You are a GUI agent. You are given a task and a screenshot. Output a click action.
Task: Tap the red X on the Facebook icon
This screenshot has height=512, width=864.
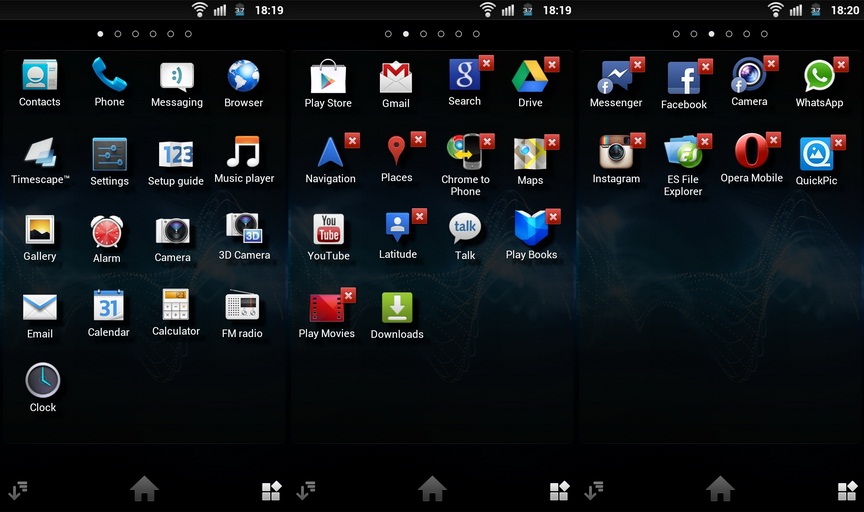(x=705, y=67)
